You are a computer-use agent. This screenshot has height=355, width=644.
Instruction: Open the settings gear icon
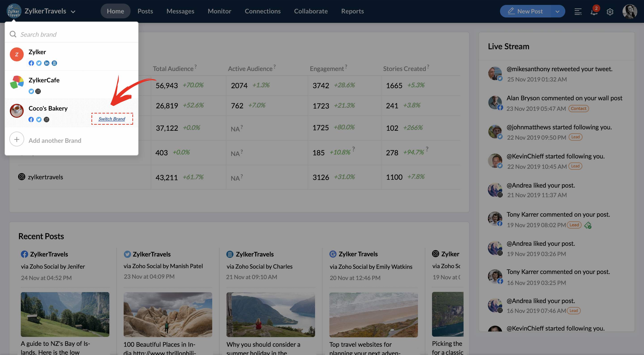point(610,11)
